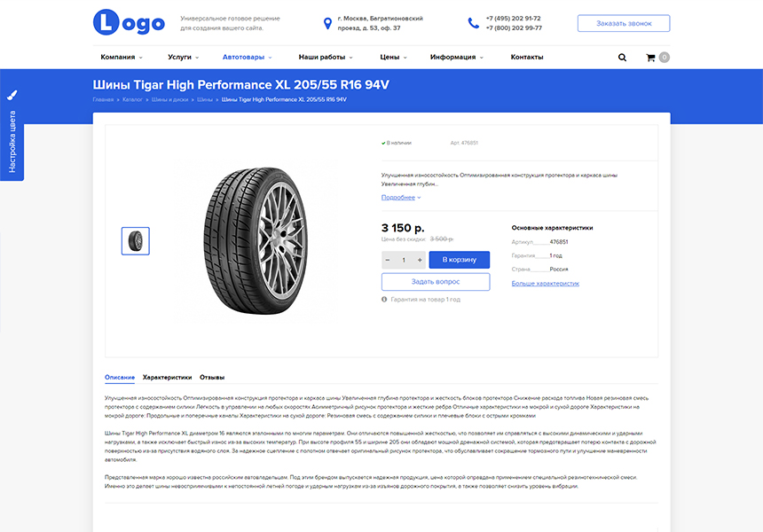The image size is (763, 532).
Task: Open the shopping cart icon
Action: click(x=651, y=58)
